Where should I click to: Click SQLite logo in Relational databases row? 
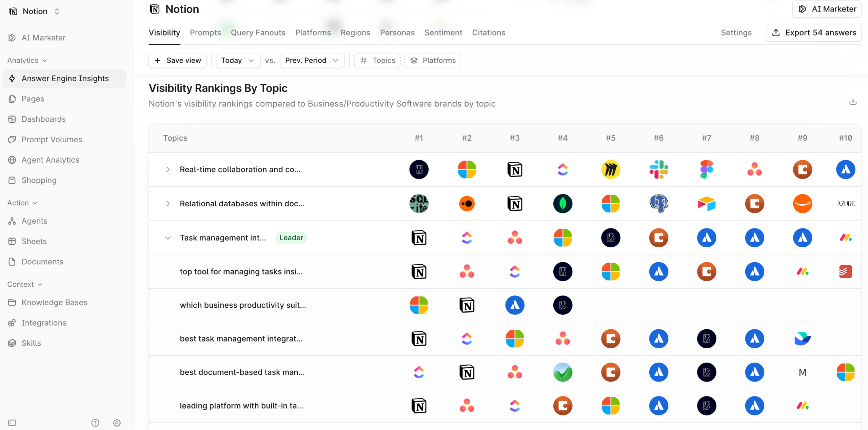coord(419,204)
